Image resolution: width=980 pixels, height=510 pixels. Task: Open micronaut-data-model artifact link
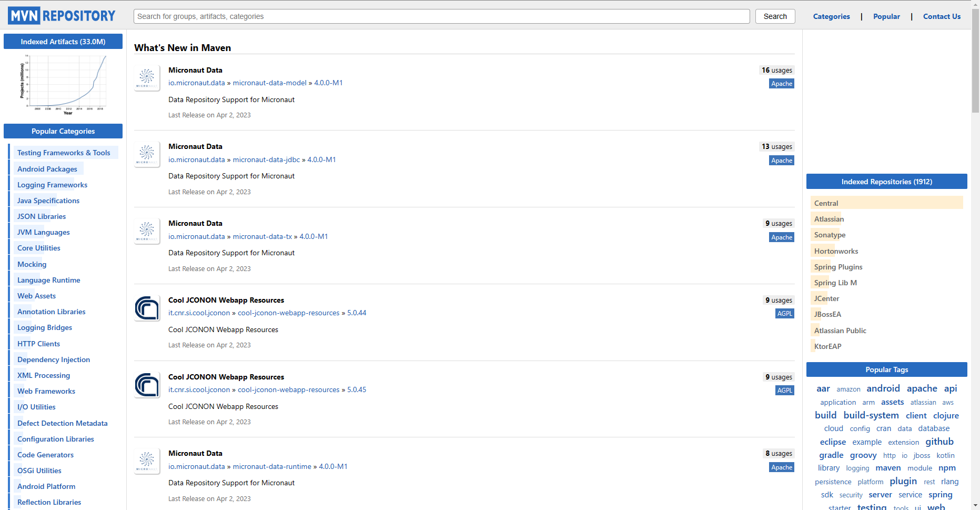[x=269, y=83]
